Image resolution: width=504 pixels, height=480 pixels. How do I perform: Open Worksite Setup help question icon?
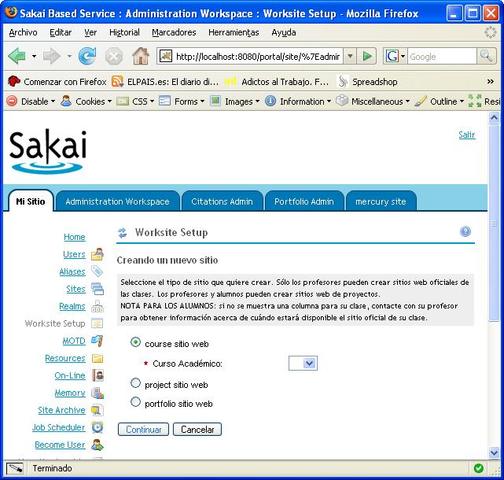click(465, 232)
